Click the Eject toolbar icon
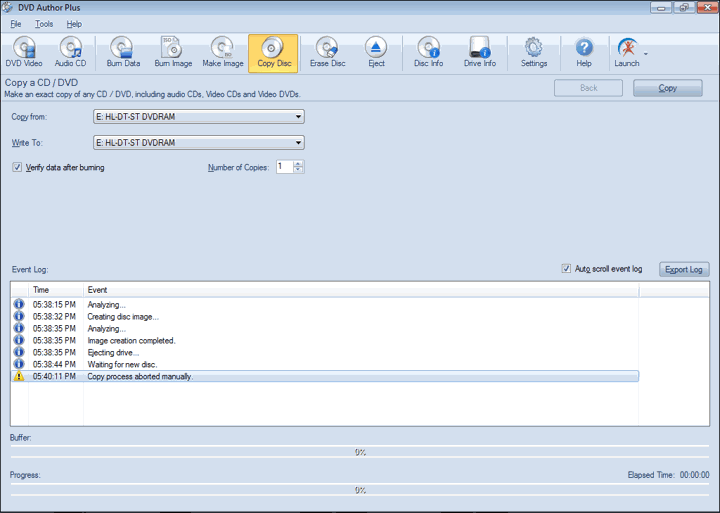The image size is (720, 513). (376, 53)
